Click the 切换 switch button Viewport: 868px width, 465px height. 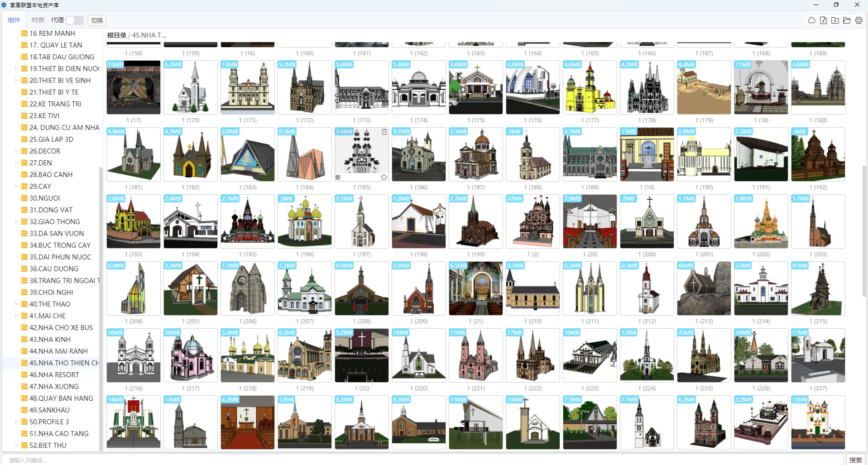click(x=97, y=20)
